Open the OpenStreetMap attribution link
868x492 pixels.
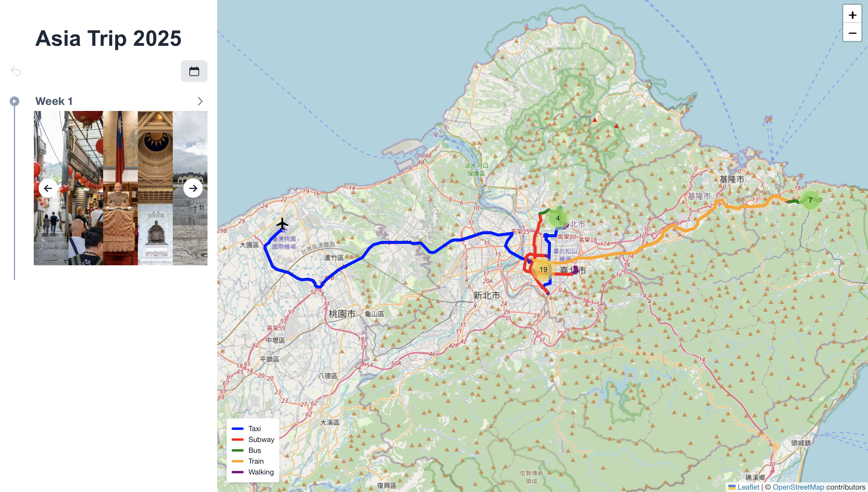pyautogui.click(x=798, y=487)
